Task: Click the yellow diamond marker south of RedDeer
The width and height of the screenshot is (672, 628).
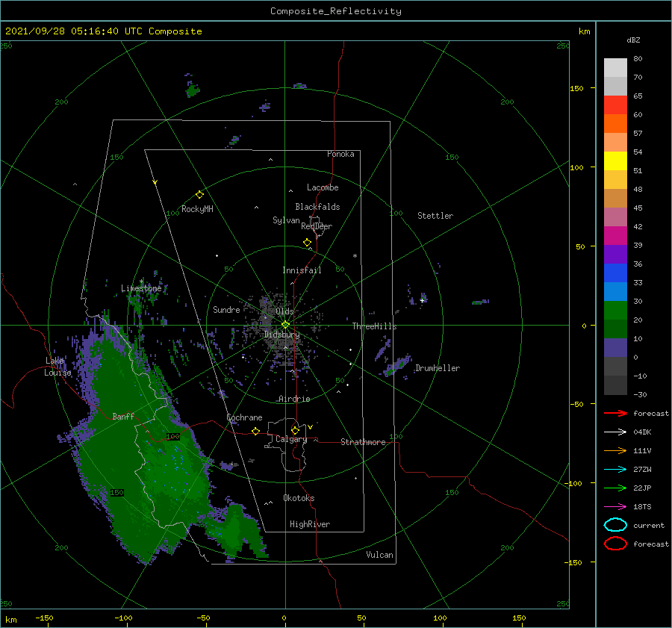Action: click(307, 242)
